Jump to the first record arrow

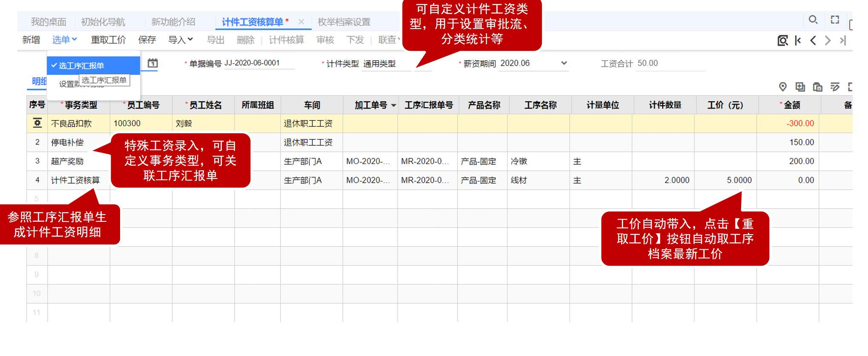[x=798, y=40]
